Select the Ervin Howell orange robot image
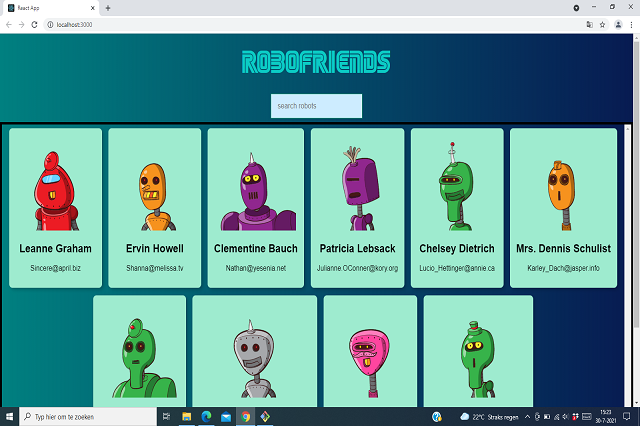Screen dimensions: 640x426 155,197
